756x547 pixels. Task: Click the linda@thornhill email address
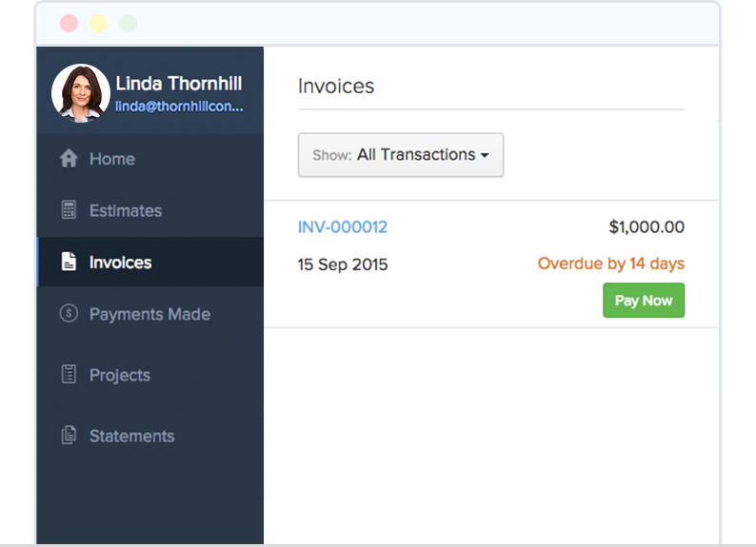click(x=179, y=107)
